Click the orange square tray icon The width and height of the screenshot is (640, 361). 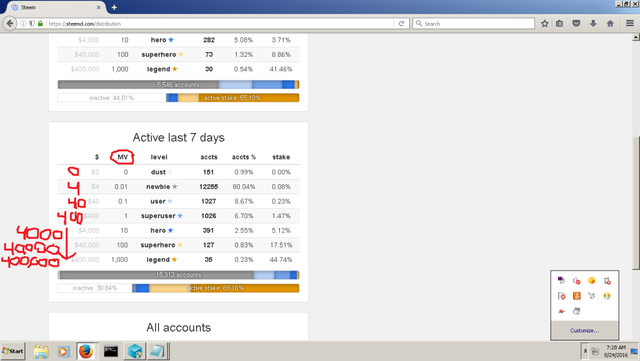coord(576,296)
